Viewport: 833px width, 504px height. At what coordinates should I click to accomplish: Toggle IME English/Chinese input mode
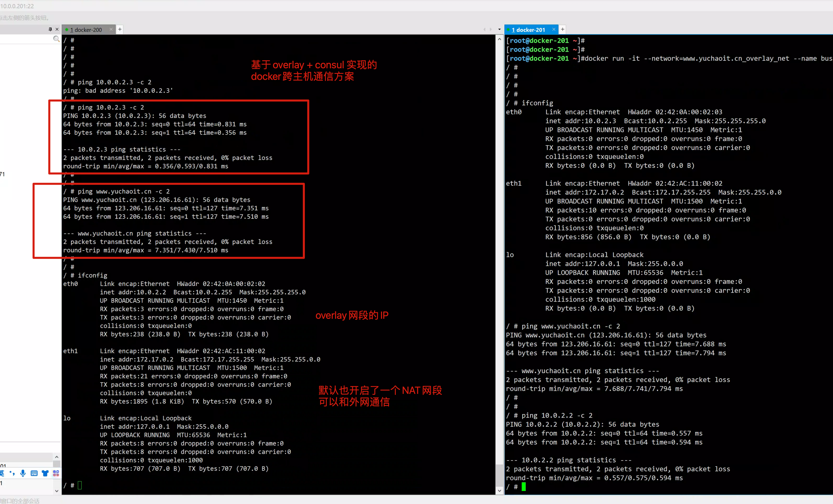(x=2, y=473)
